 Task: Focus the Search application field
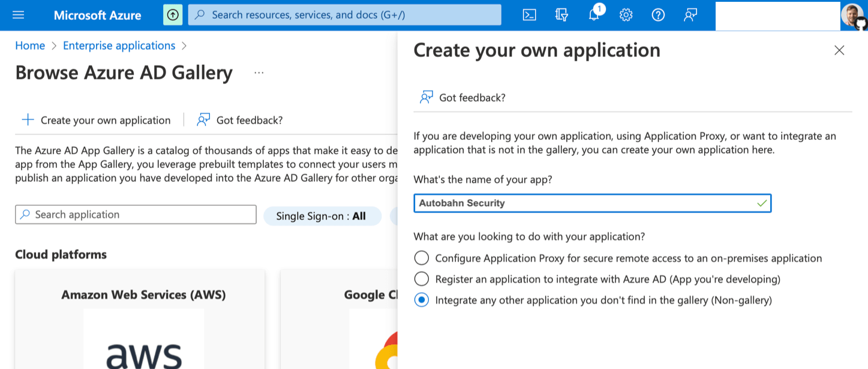[136, 214]
